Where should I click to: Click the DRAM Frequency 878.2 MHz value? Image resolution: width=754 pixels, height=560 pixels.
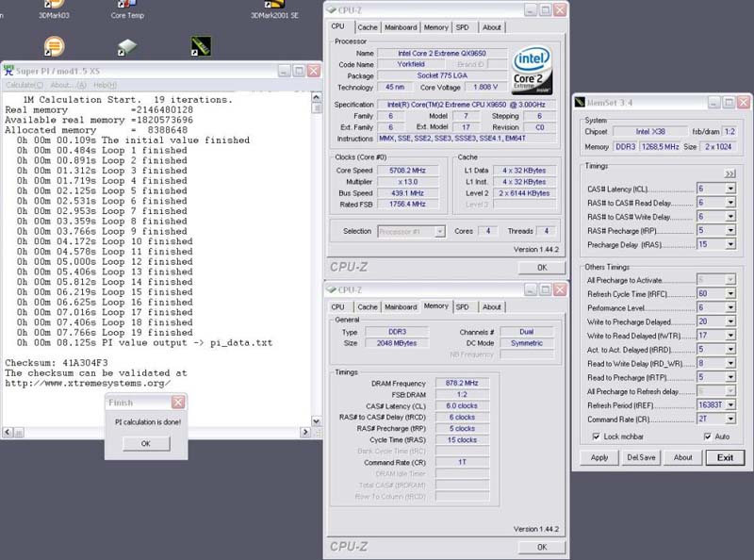[x=462, y=383]
